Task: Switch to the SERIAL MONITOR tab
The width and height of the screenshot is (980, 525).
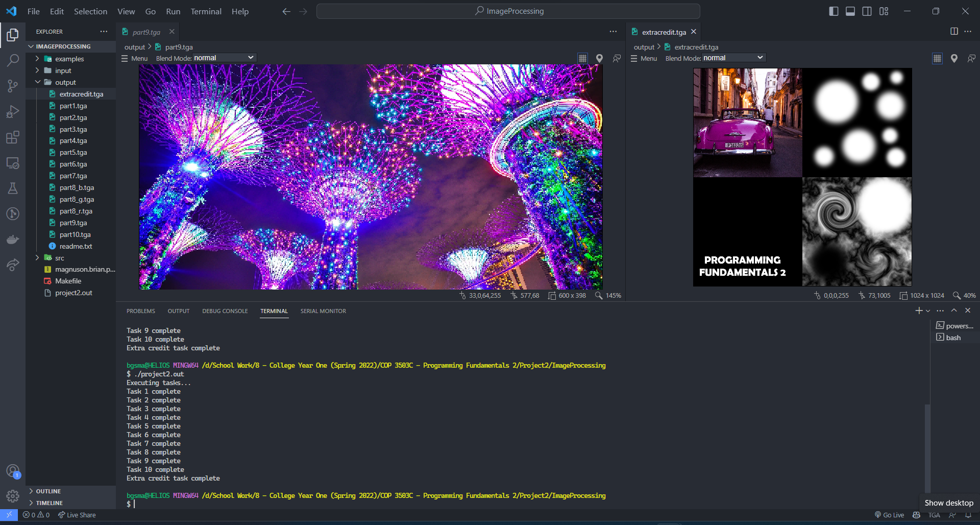Action: pos(323,311)
